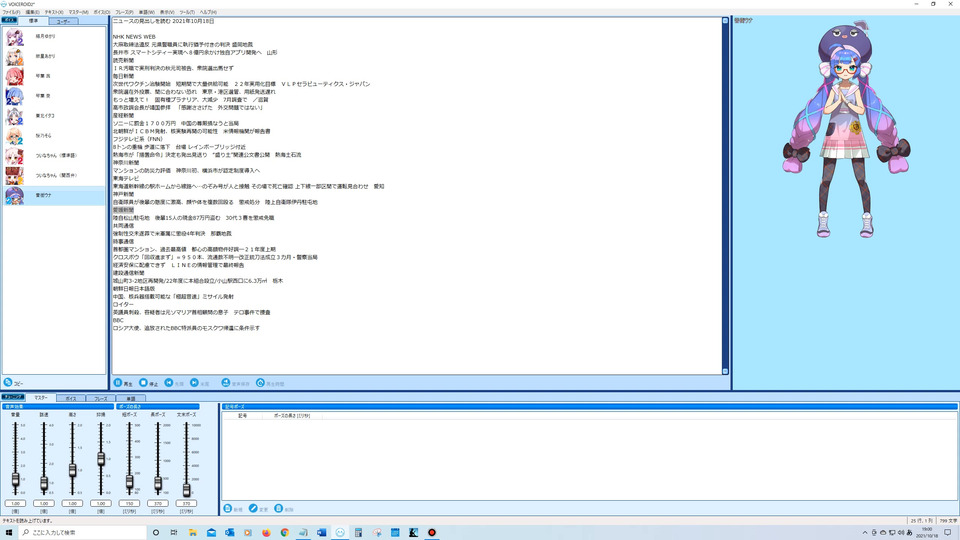Click the ポーズの長さ [ミリ秒] column header
Image resolution: width=960 pixels, height=540 pixels.
pos(291,416)
